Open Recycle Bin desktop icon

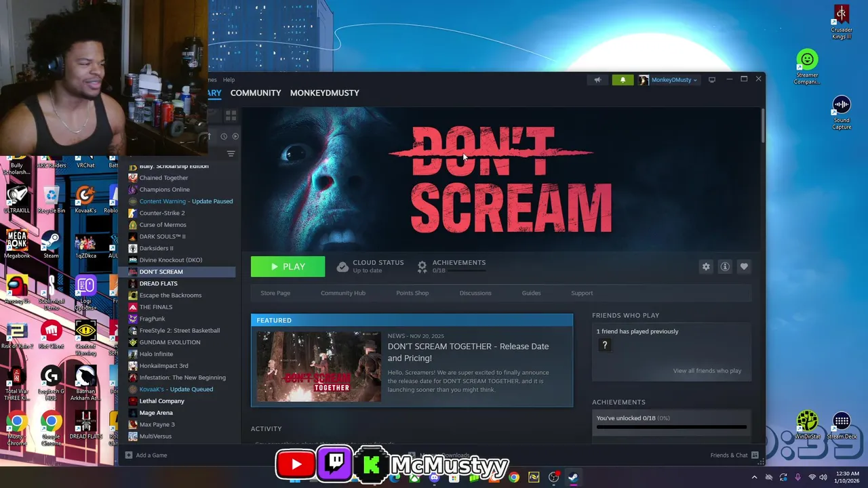[x=52, y=199]
